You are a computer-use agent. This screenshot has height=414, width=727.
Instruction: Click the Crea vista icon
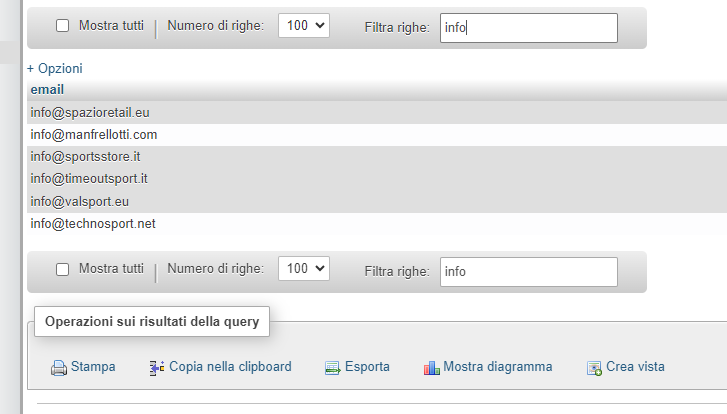point(594,367)
